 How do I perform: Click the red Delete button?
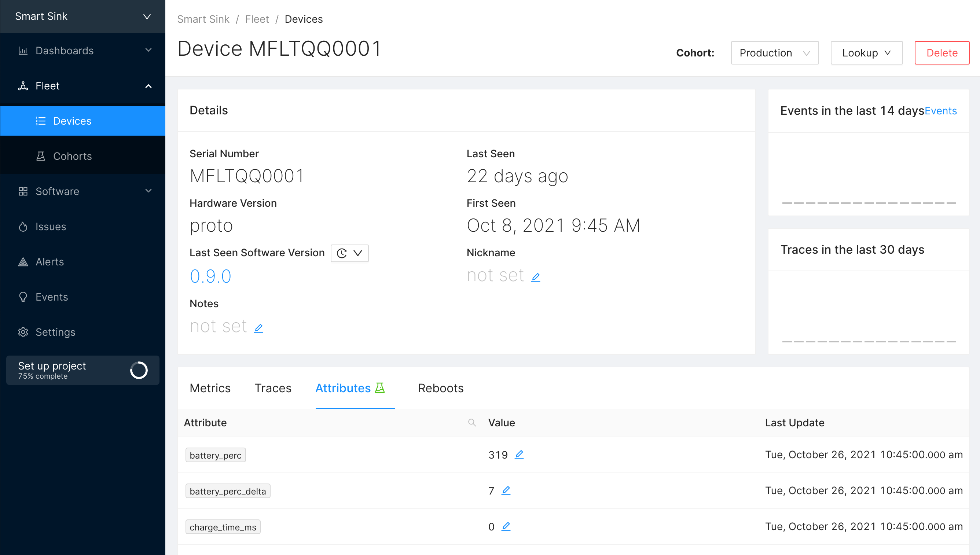coord(941,52)
